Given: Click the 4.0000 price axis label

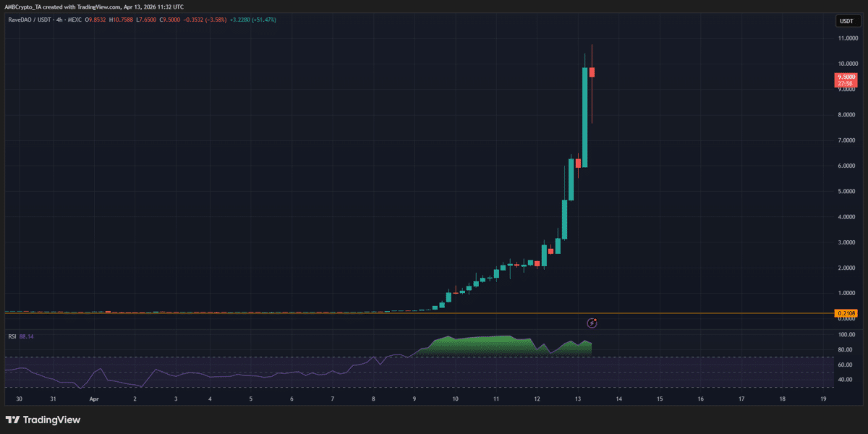Looking at the screenshot, I should pos(846,217).
